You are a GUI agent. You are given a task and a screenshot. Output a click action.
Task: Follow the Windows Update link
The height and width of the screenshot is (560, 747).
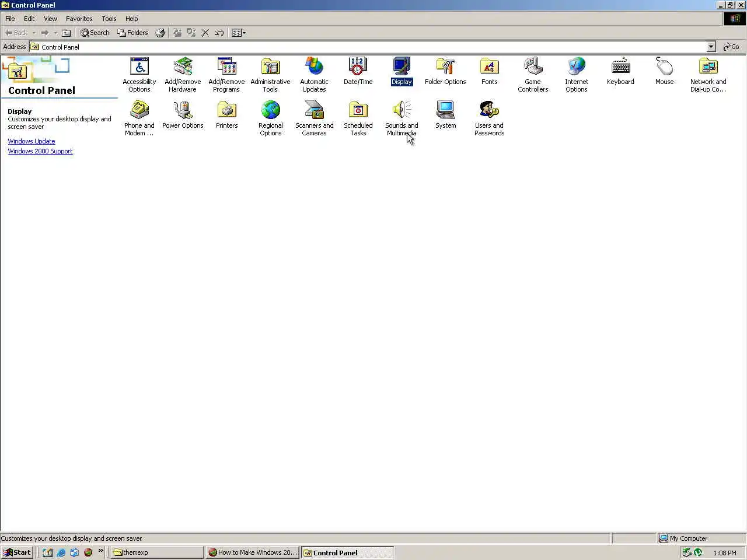(x=32, y=141)
